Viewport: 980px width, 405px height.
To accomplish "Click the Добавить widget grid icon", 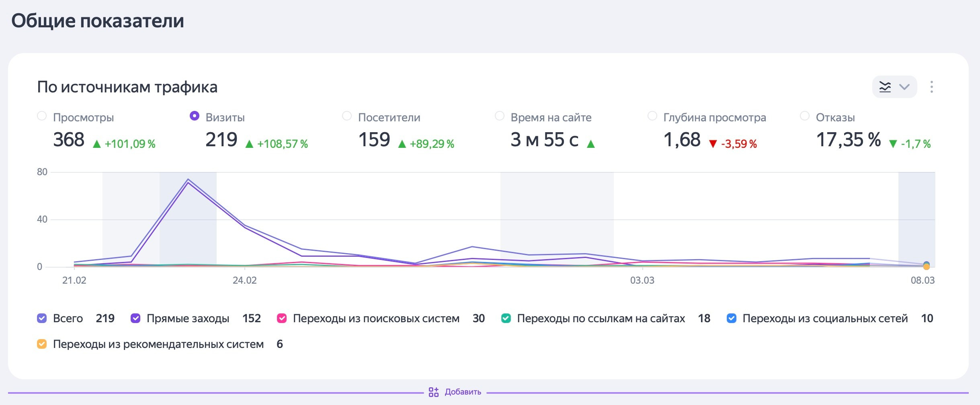I will pyautogui.click(x=433, y=392).
